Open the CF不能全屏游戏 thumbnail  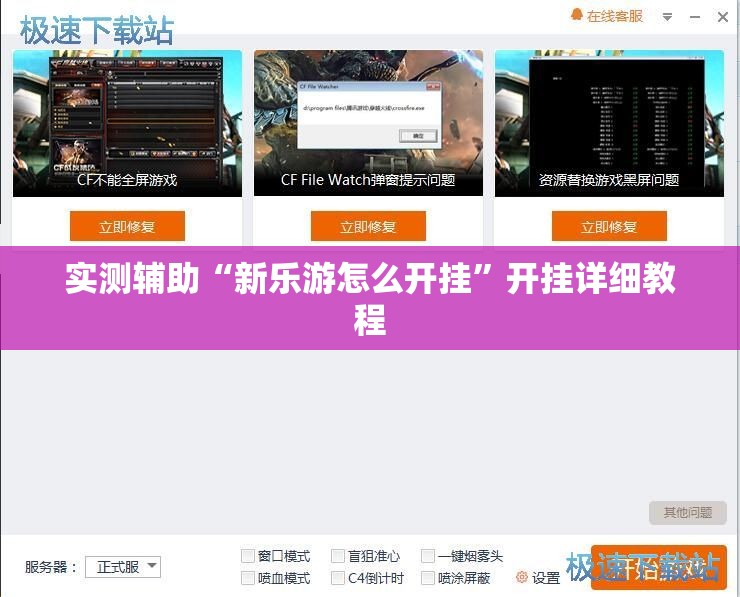127,124
